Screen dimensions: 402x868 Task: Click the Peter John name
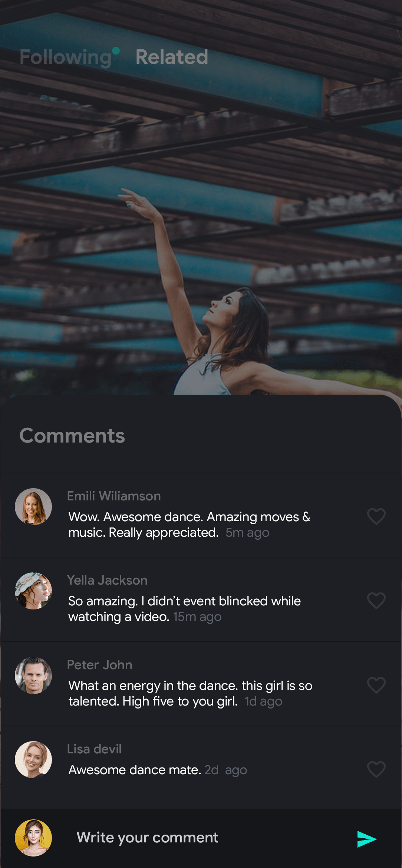99,665
